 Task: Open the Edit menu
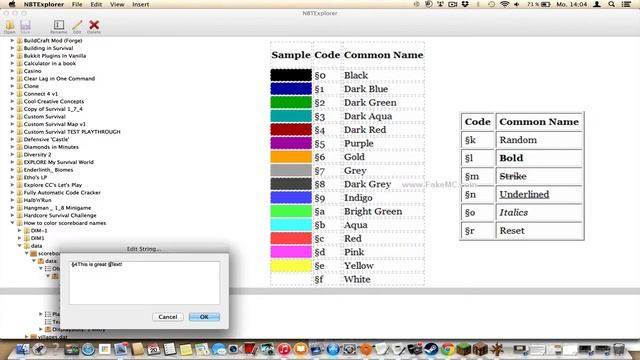(96, 4)
